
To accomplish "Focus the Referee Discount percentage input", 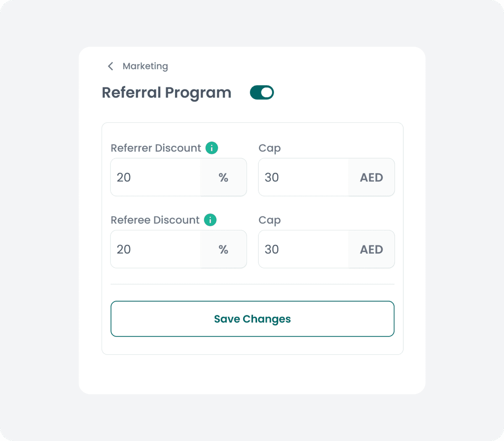I will coord(155,249).
